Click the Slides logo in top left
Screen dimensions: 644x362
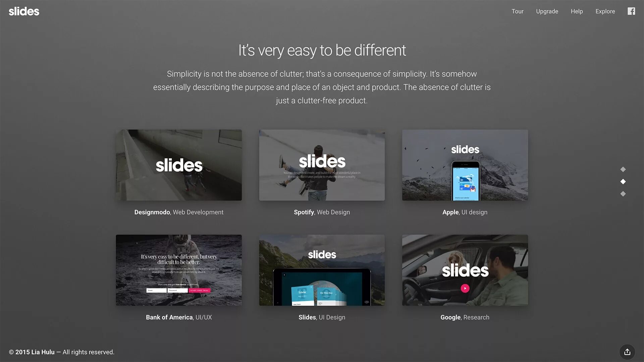24,11
